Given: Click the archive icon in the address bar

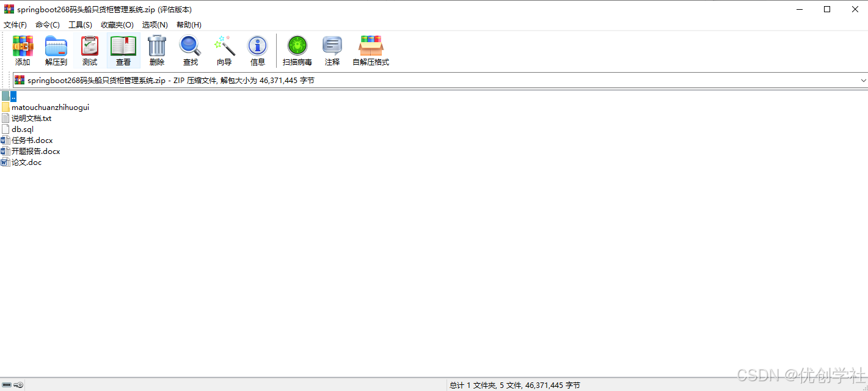Looking at the screenshot, I should pyautogui.click(x=20, y=80).
